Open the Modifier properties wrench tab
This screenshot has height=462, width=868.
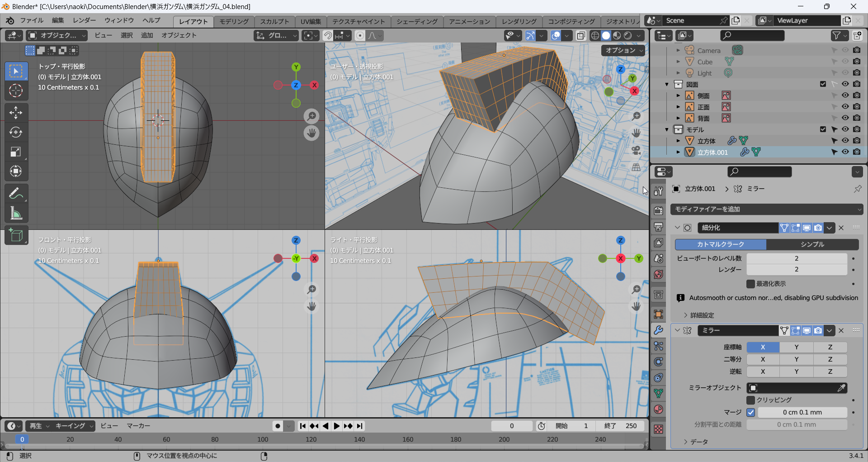click(x=659, y=330)
